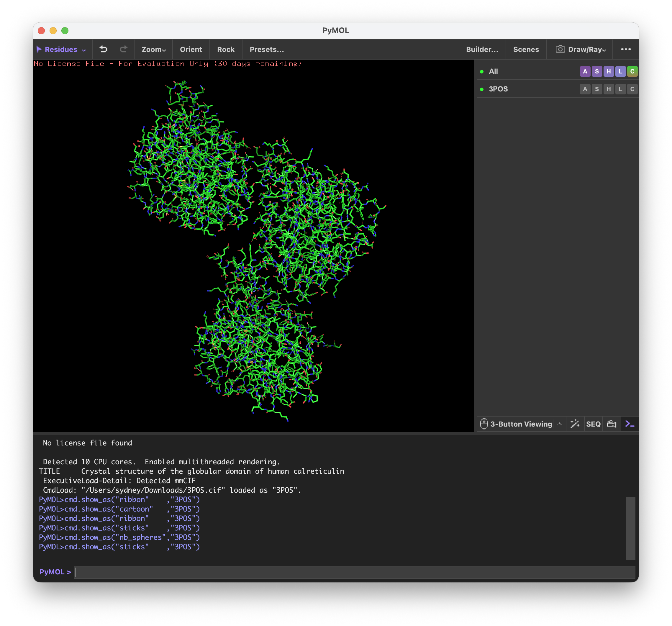Click the redo arrow icon
Viewport: 672px width, 626px height.
[124, 49]
